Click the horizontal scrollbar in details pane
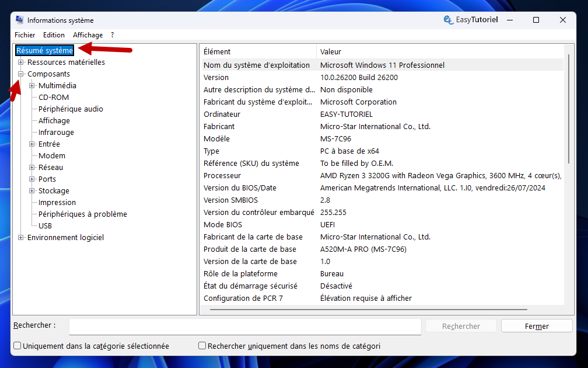 pos(369,310)
